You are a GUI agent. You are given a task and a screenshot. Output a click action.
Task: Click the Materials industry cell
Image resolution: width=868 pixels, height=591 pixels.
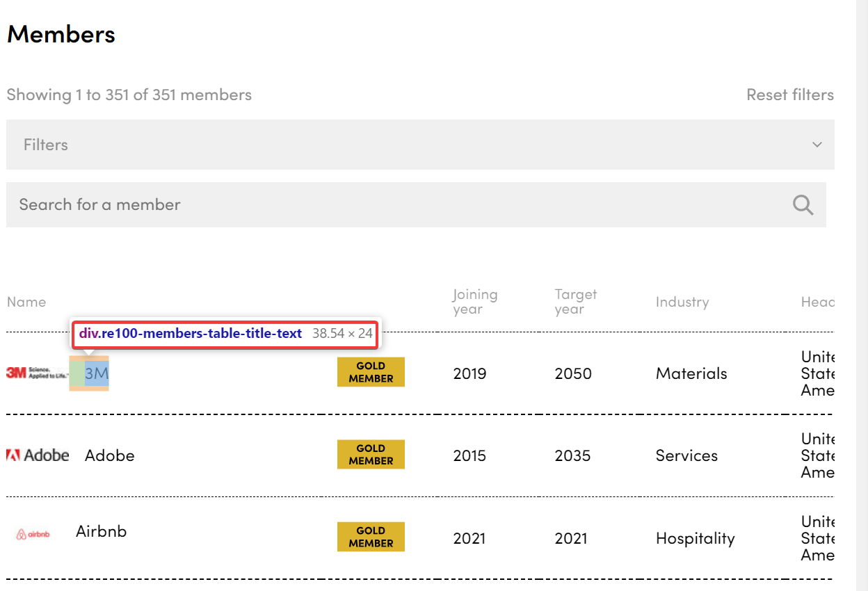pos(691,373)
